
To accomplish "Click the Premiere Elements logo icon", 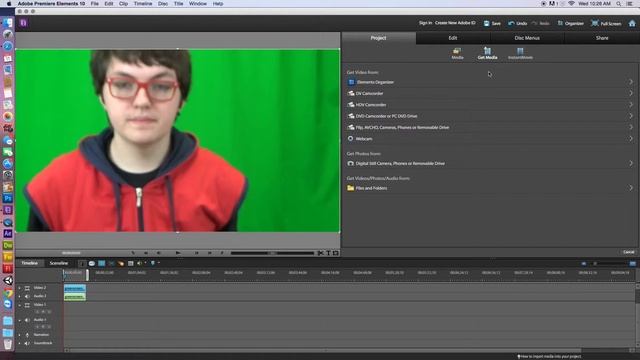I will click(23, 23).
